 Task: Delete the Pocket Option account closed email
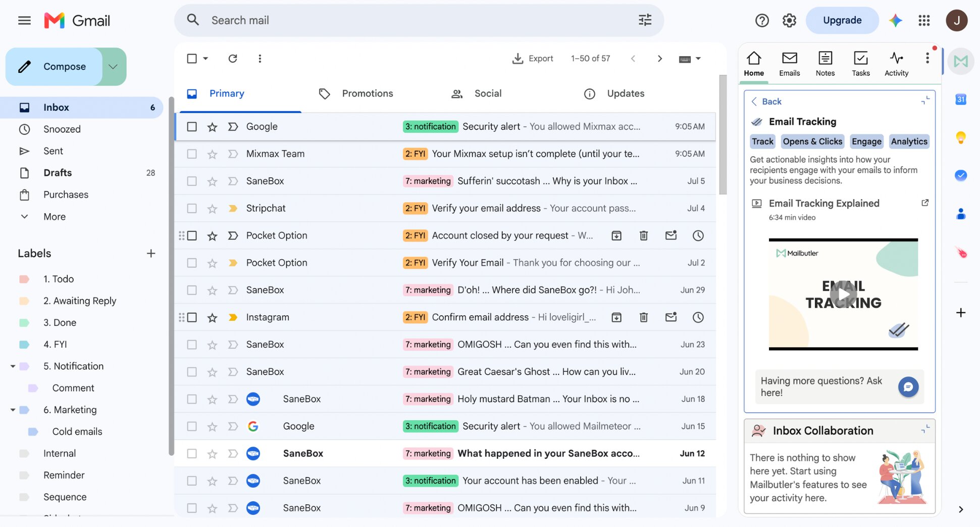(x=644, y=235)
